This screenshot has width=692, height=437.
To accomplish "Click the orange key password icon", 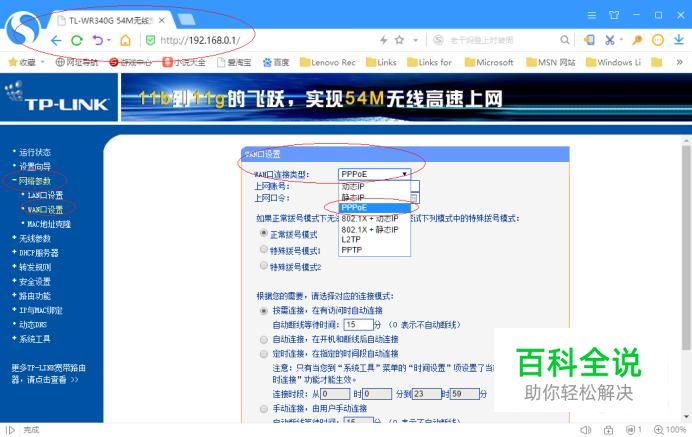I will pyautogui.click(x=636, y=40).
